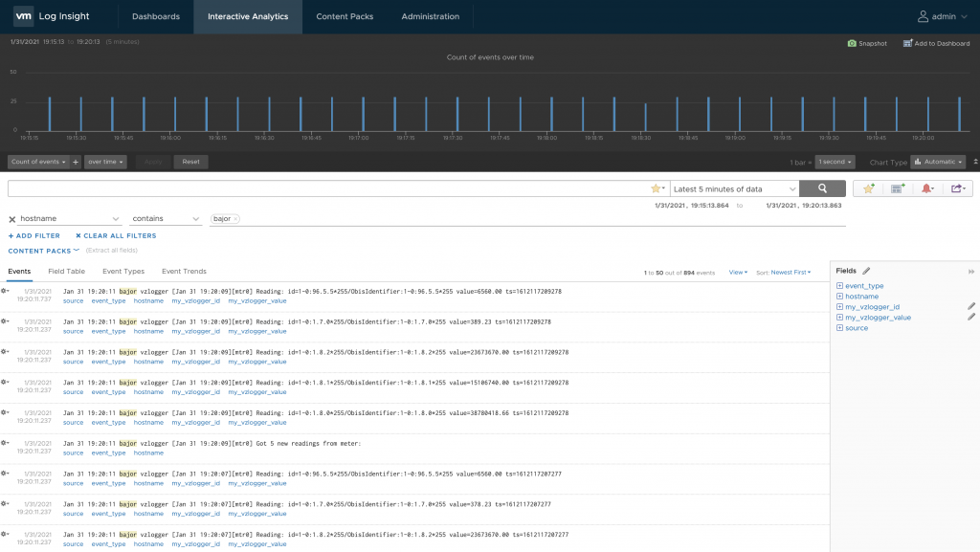Expand the source field in Fields panel
The image size is (980, 552).
[839, 328]
